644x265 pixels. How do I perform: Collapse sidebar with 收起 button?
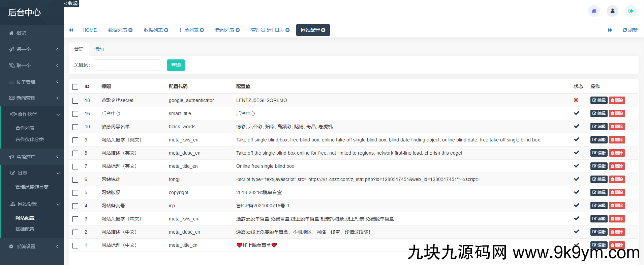tap(71, 3)
